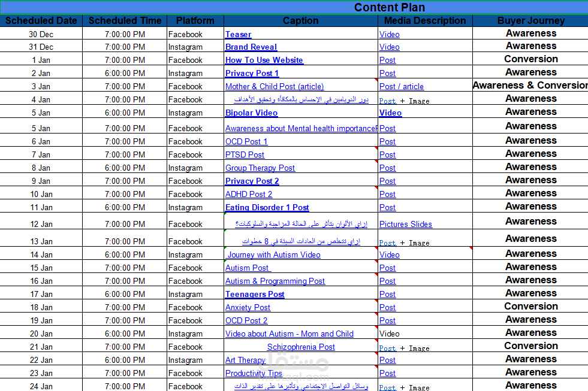This screenshot has width=588, height=391.
Task: Open Video media link in 30 Dec row
Action: [389, 35]
